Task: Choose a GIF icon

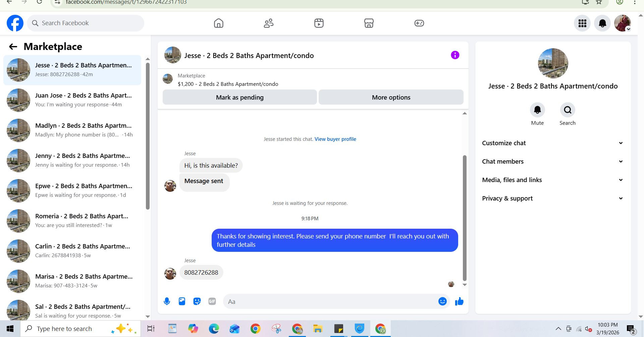Action: (x=212, y=301)
